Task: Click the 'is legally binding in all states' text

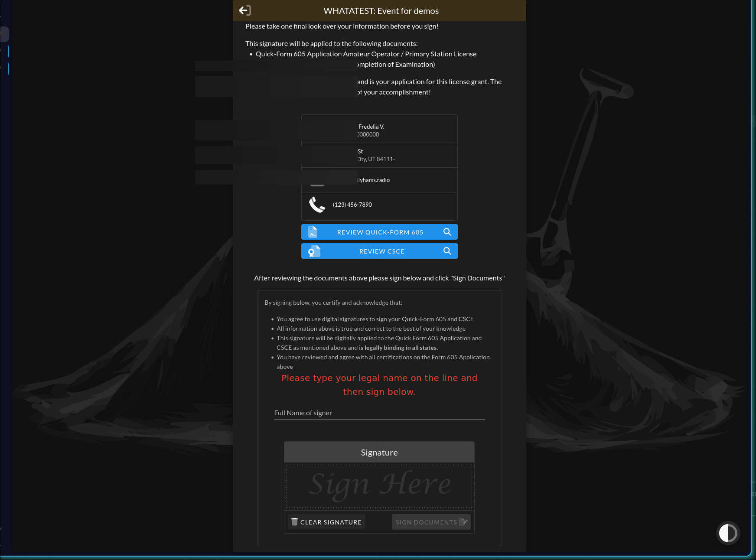Action: click(398, 348)
